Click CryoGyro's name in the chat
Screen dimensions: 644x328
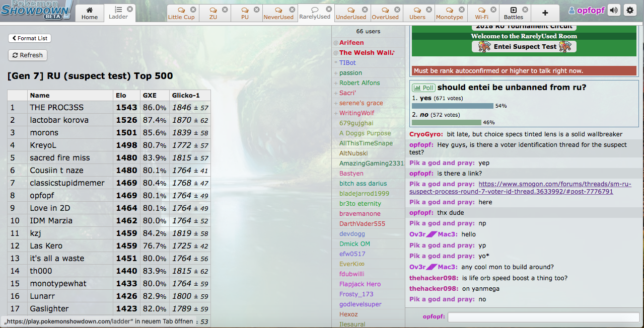click(426, 134)
